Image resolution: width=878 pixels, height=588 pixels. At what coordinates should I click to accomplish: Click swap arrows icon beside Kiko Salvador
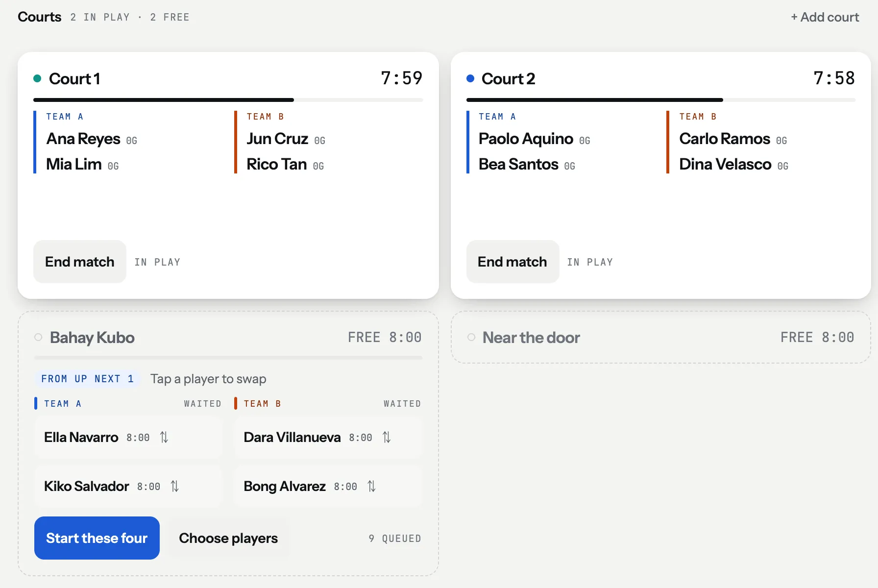(x=175, y=486)
